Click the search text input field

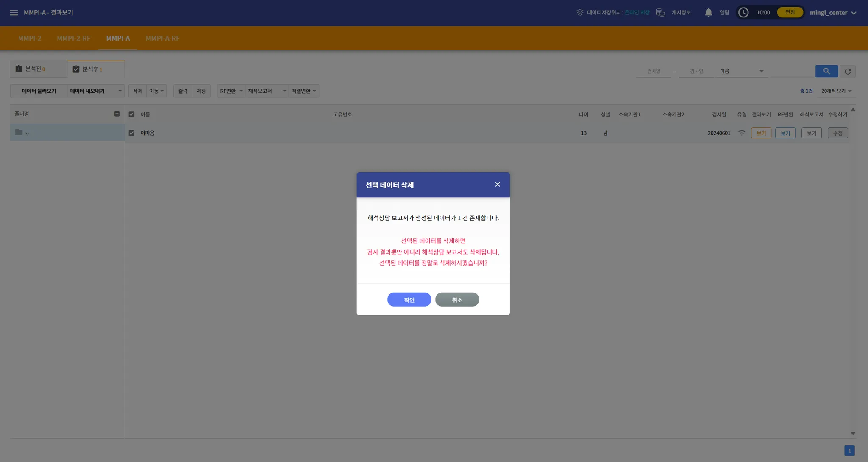point(792,71)
